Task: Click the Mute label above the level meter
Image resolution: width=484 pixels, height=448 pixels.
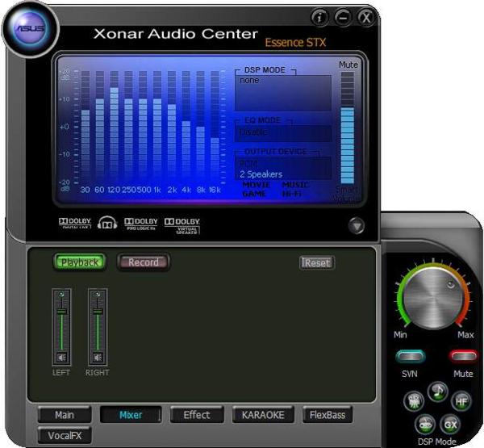Action: tap(348, 65)
